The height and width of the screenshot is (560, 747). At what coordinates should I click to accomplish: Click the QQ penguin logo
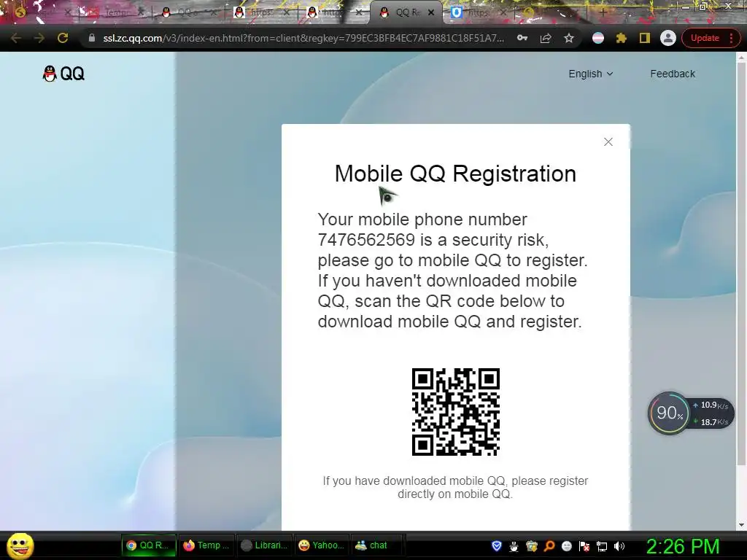[x=63, y=74]
